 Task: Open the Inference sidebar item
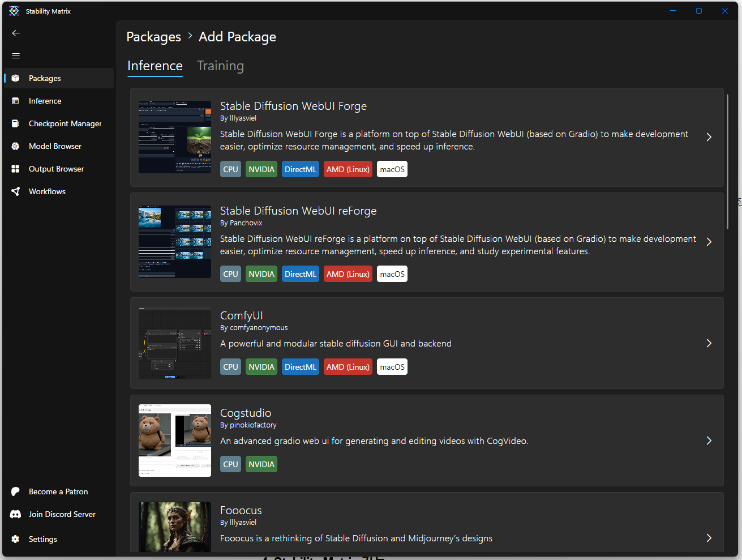(59, 101)
